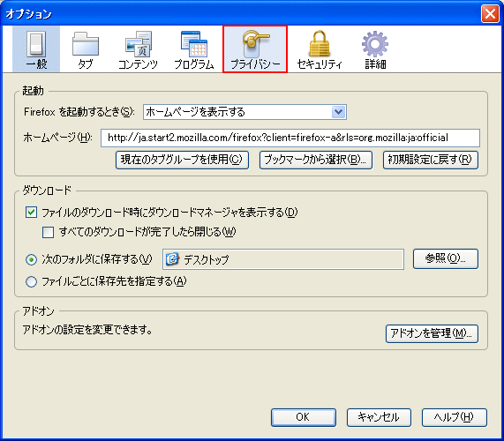Click ブックマークから選択 button
Viewport: 504px width, 441px height.
(x=316, y=160)
